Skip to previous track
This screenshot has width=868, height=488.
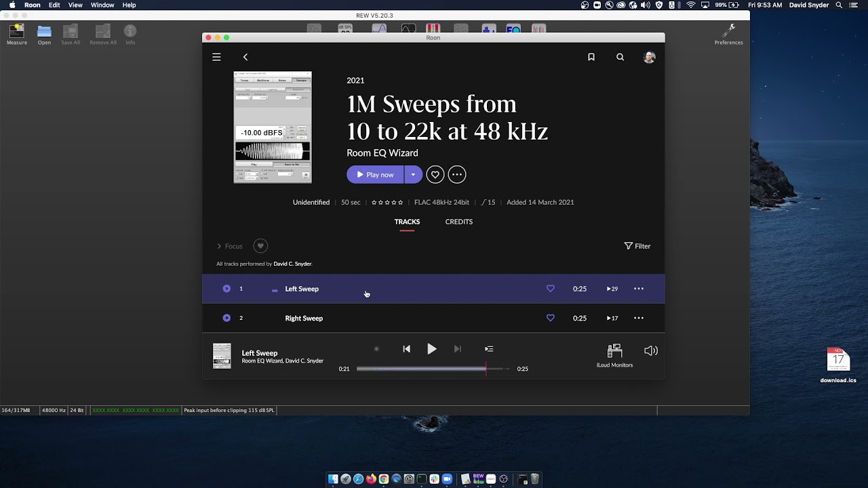coord(406,349)
